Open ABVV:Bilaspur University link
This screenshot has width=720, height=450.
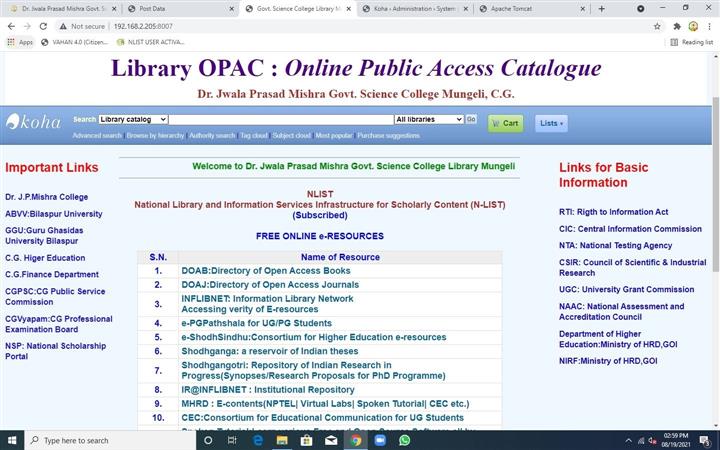point(54,214)
